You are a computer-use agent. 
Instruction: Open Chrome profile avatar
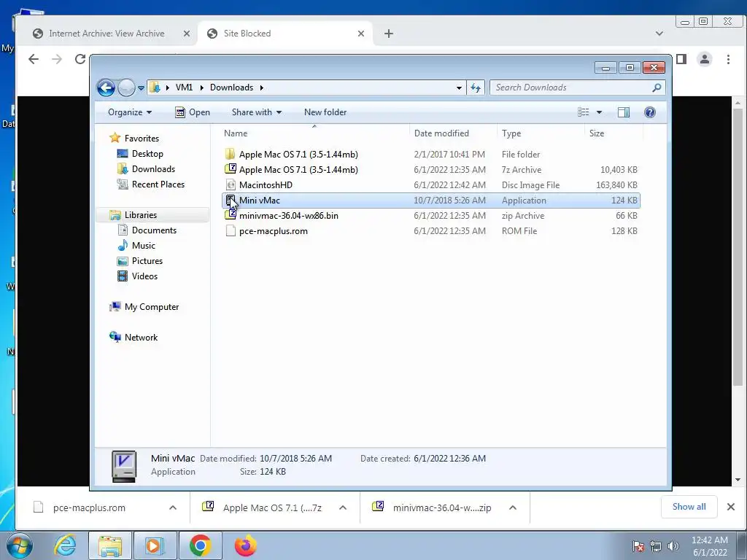[x=705, y=59]
